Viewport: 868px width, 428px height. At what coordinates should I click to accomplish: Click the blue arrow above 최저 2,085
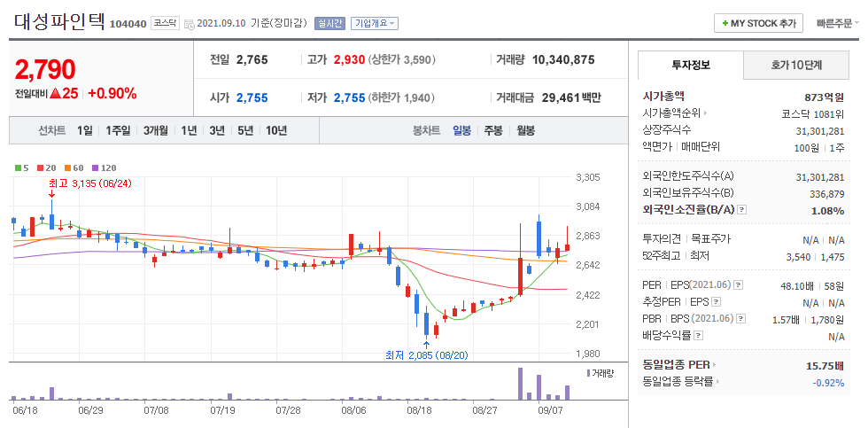(426, 345)
